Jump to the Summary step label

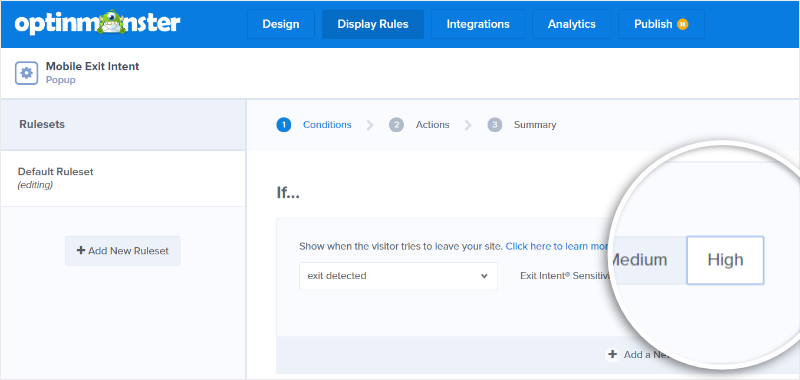pyautogui.click(x=535, y=125)
